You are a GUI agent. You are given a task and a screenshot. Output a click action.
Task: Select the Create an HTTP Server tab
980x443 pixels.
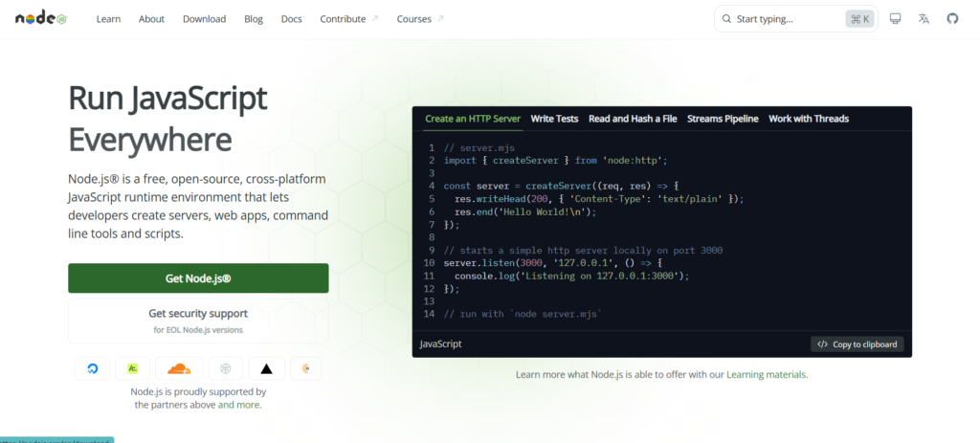(473, 119)
